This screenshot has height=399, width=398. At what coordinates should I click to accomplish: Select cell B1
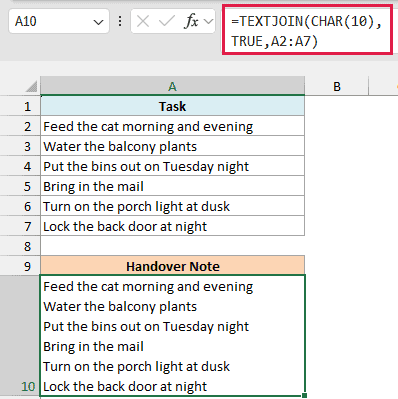(337, 106)
